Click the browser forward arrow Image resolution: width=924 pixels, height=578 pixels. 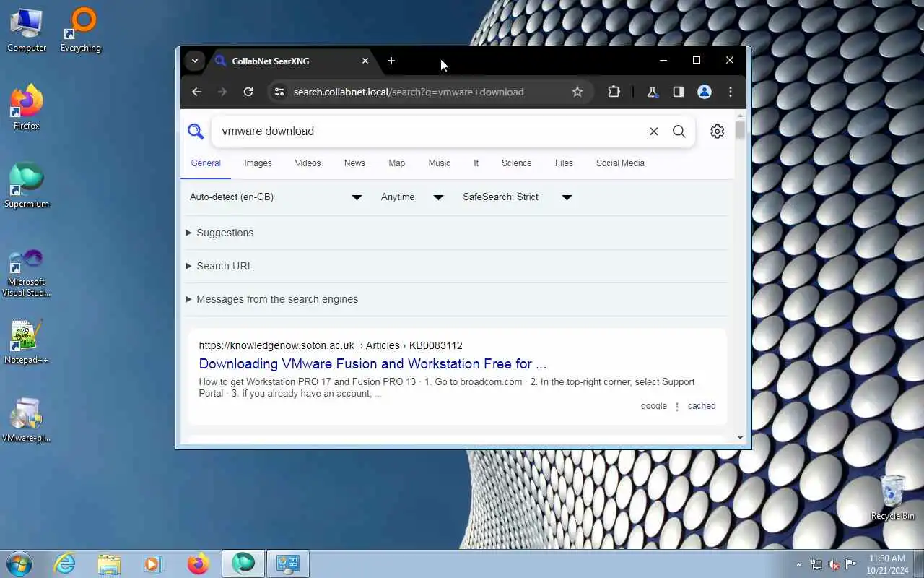tap(222, 92)
